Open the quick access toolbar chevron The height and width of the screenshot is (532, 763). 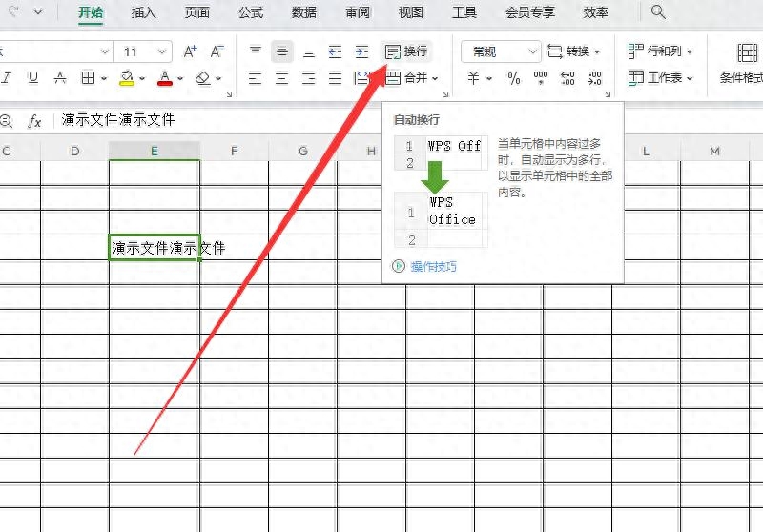tap(37, 11)
